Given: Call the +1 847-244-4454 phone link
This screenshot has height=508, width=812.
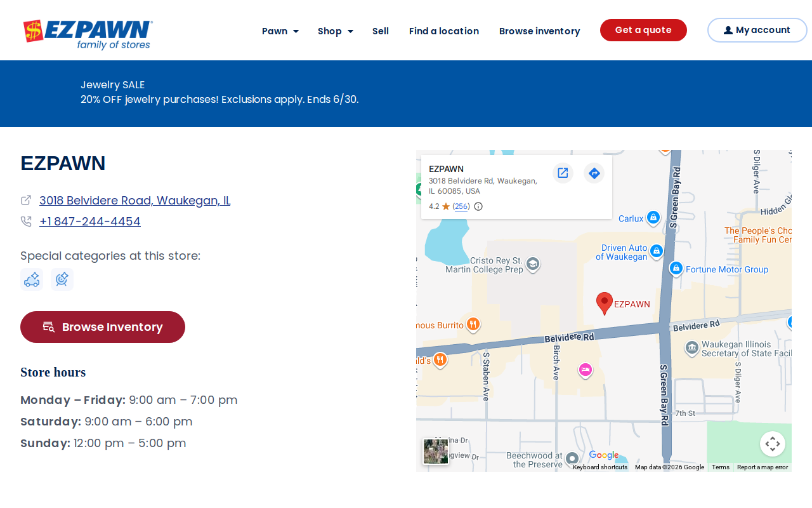Looking at the screenshot, I should click(90, 222).
